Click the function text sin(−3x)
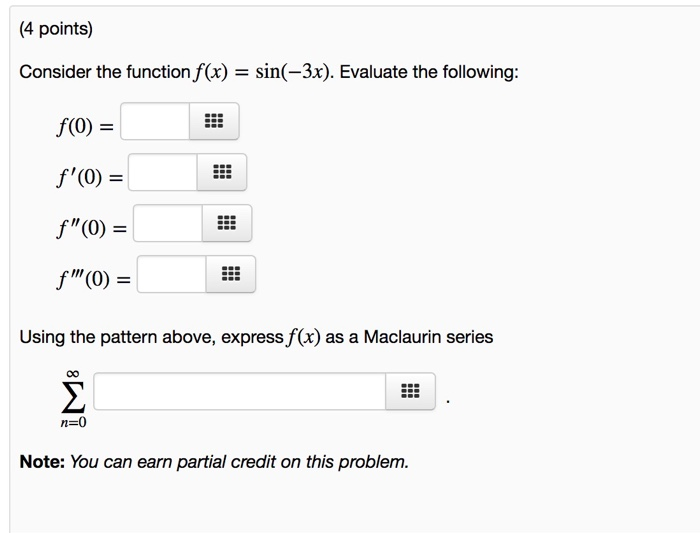Screen dimensions: 700x533 click(x=294, y=72)
